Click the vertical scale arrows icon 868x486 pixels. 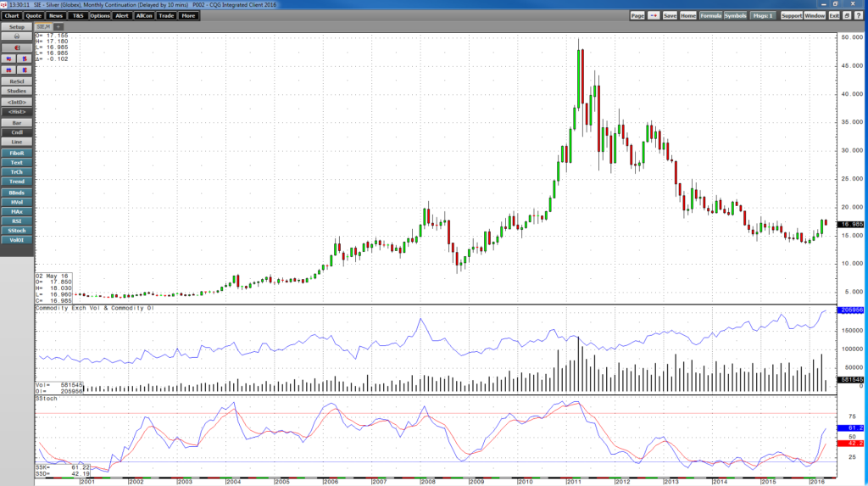pos(25,59)
